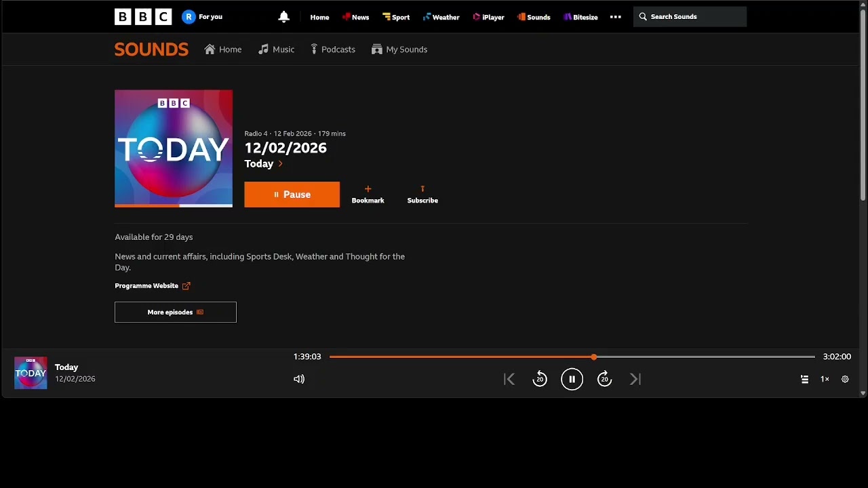This screenshot has width=868, height=488.
Task: Click the 'Radio 4 · 12 Feb 2026' metadata line
Action: [295, 134]
